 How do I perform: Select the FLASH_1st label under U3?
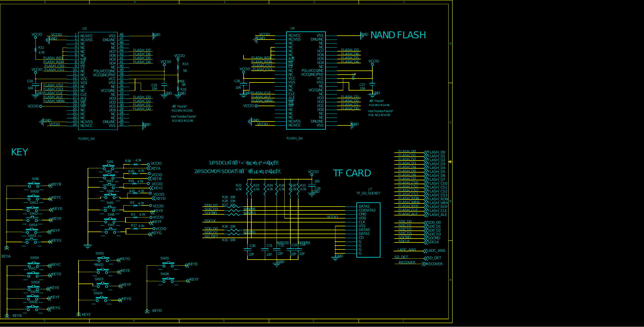click(x=86, y=139)
